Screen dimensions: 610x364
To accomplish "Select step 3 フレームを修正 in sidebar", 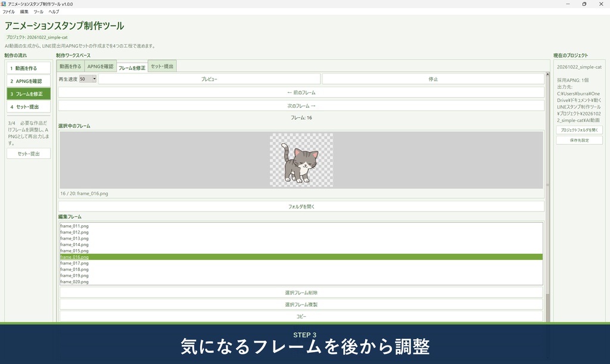I will pos(29,94).
